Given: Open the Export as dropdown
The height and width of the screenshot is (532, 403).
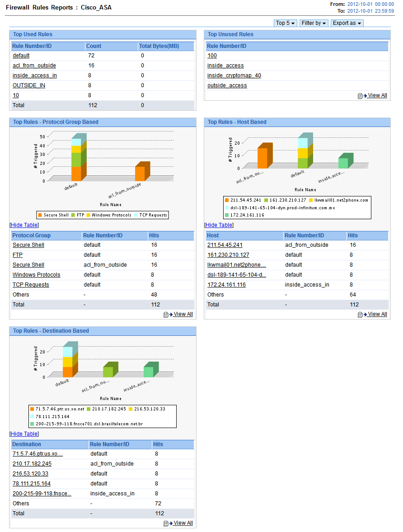Looking at the screenshot, I should coord(347,23).
